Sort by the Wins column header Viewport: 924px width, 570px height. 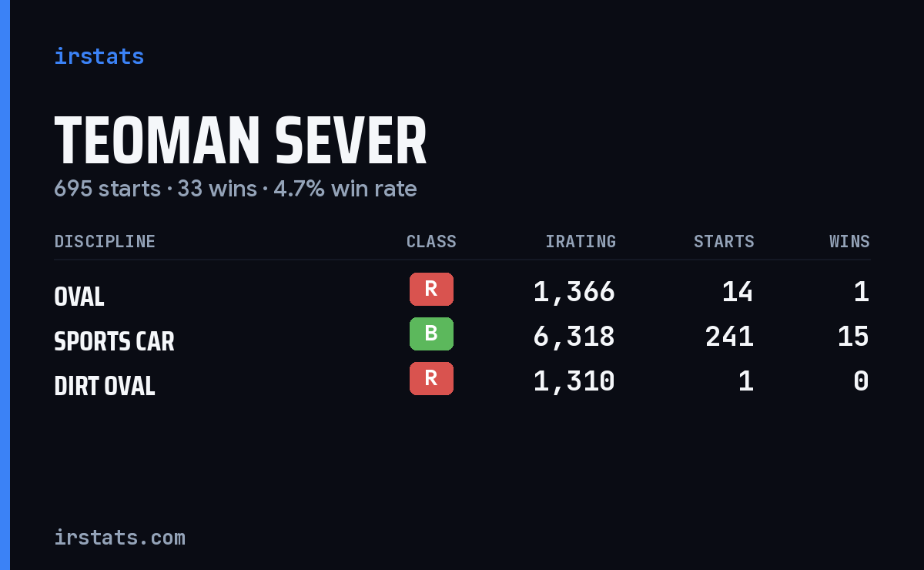coord(849,242)
